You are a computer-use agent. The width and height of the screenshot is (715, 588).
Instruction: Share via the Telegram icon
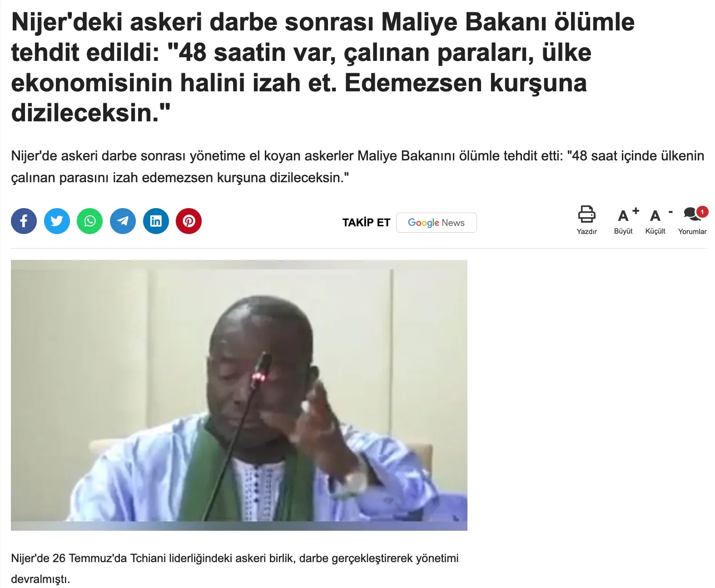[123, 221]
